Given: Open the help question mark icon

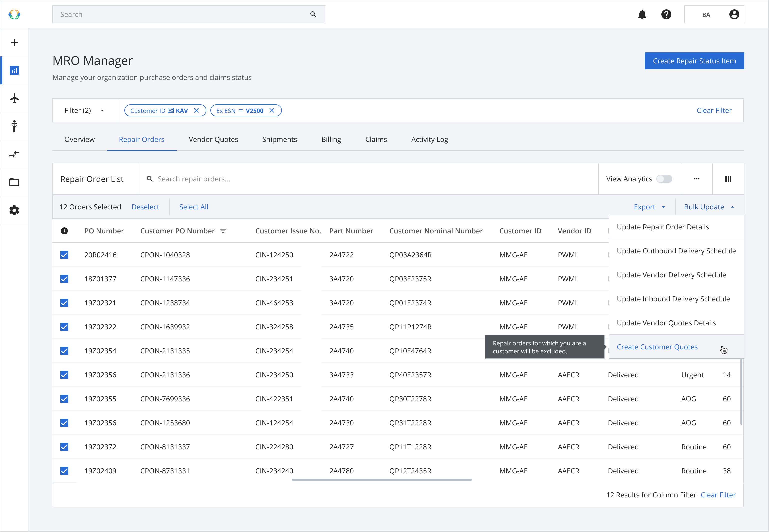Looking at the screenshot, I should click(x=666, y=15).
